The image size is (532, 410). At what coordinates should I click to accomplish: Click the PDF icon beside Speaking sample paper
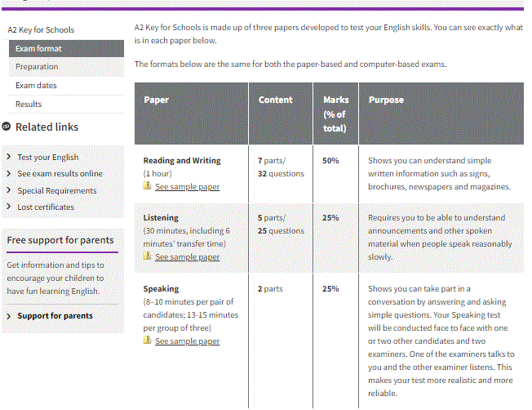(147, 340)
